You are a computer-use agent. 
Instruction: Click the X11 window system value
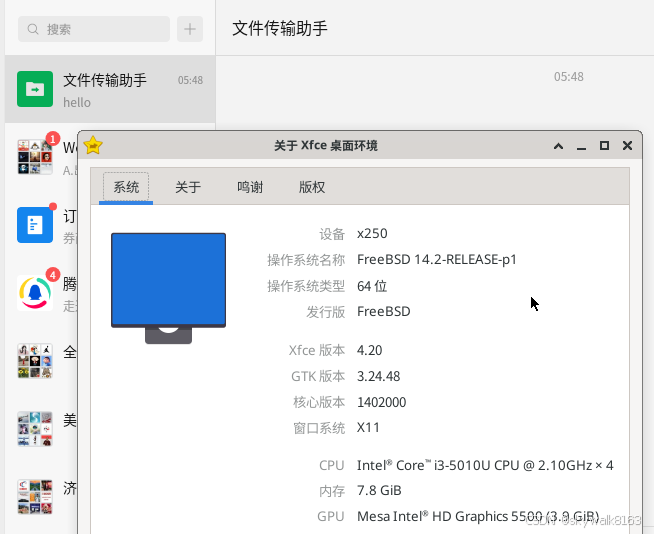(x=368, y=428)
